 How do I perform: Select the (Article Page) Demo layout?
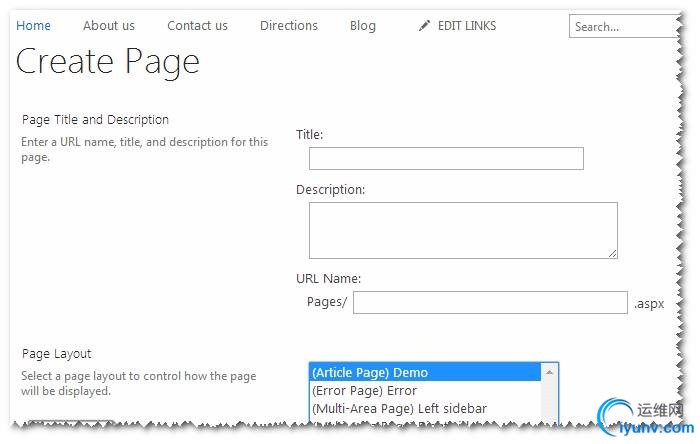(x=425, y=372)
